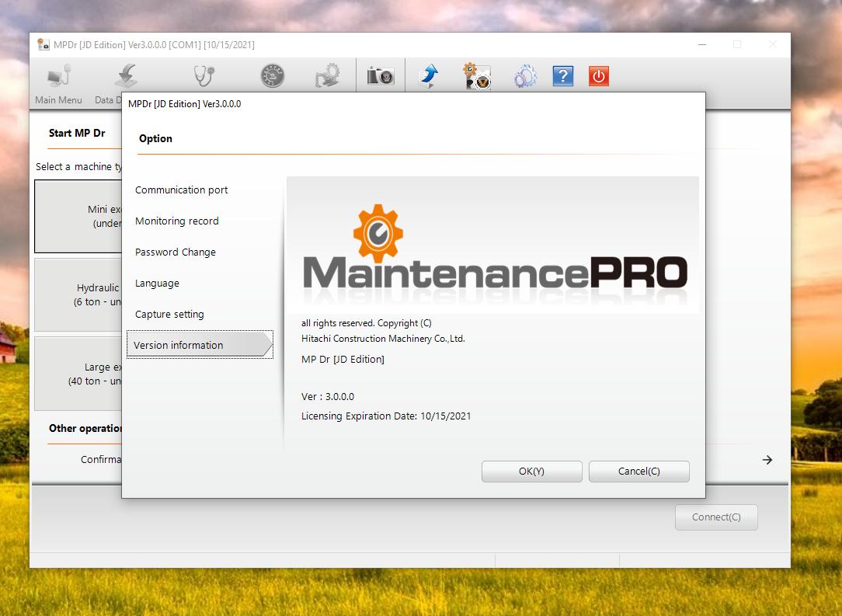Click the right arrow in main window
The width and height of the screenshot is (842, 616).
coord(767,460)
